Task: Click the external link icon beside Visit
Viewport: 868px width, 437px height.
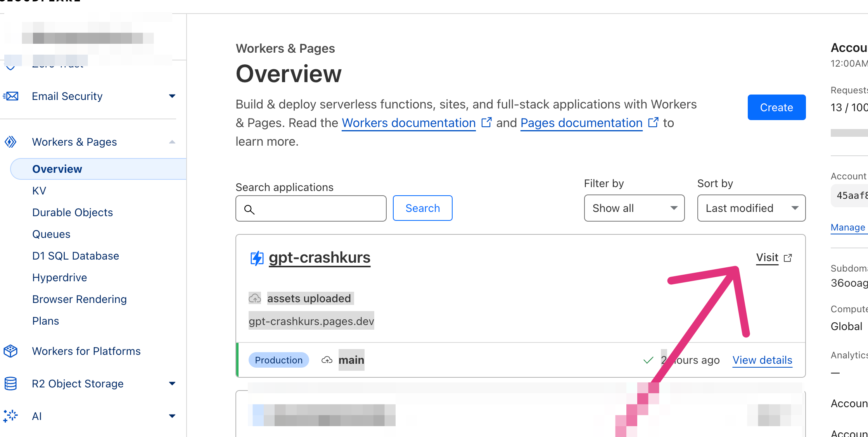Action: pyautogui.click(x=788, y=258)
